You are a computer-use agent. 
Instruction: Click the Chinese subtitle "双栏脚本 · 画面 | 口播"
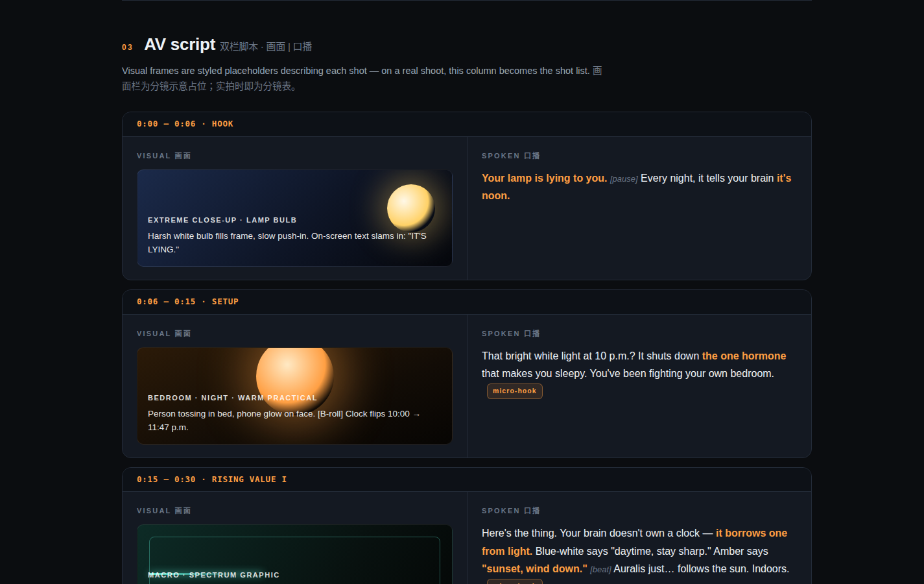tap(266, 47)
